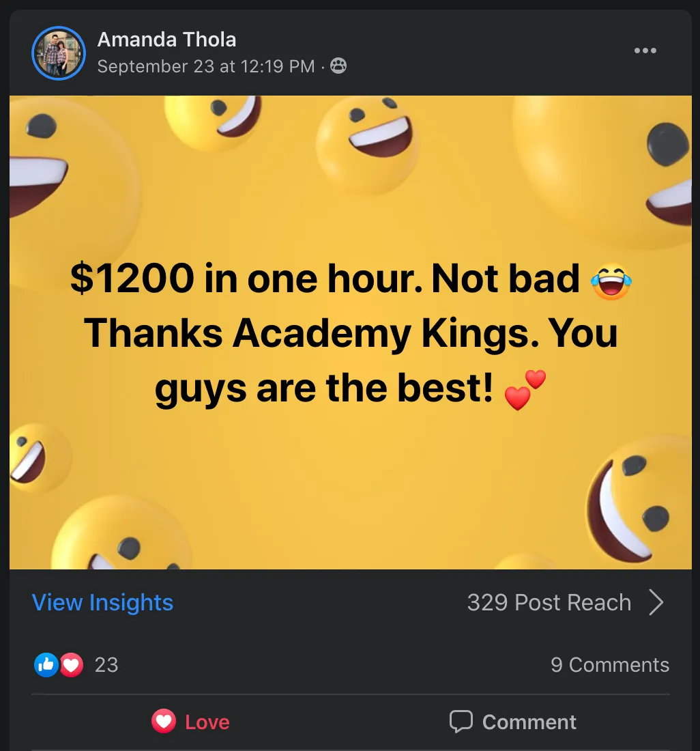Click the red heart reaction icon
Screen dimensions: 700x751
(x=71, y=664)
